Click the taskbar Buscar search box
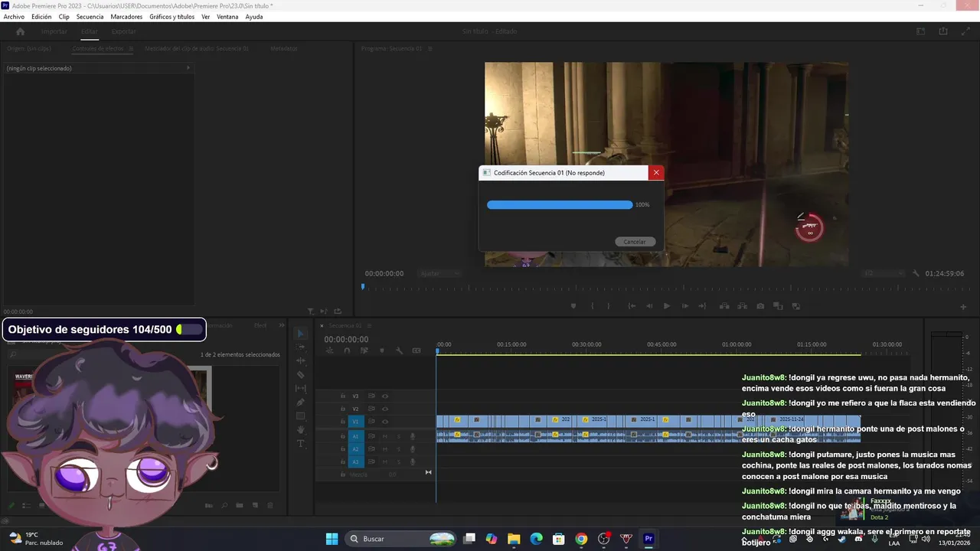980x551 pixels. [x=401, y=539]
